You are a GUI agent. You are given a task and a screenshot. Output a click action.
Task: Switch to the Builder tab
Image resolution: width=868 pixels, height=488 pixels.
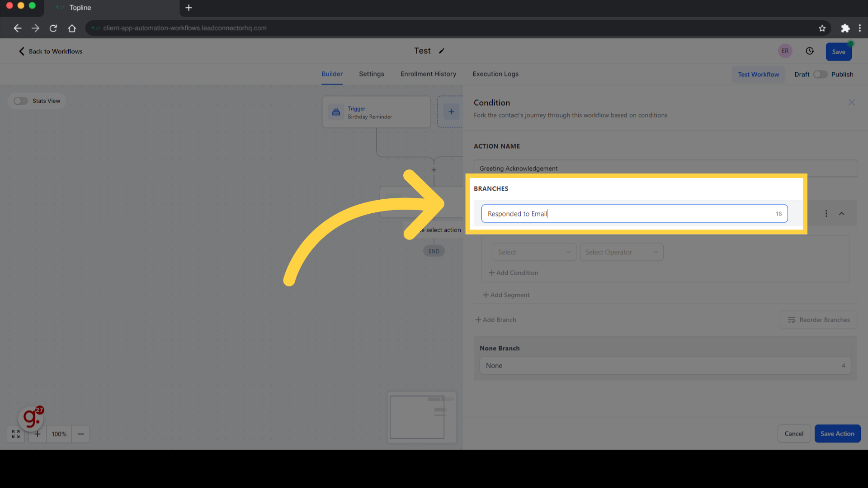(x=332, y=74)
